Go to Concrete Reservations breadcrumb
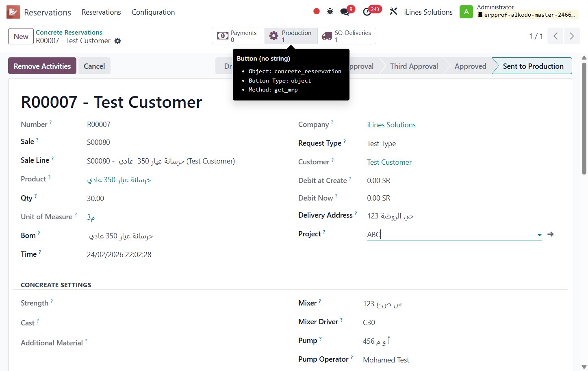Image resolution: width=588 pixels, height=371 pixels. point(69,32)
